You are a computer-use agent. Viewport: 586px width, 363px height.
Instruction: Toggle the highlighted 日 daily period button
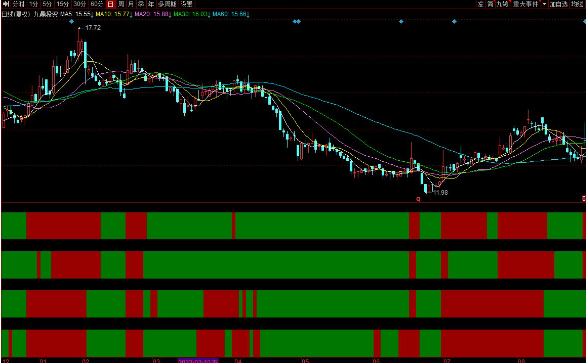[110, 4]
